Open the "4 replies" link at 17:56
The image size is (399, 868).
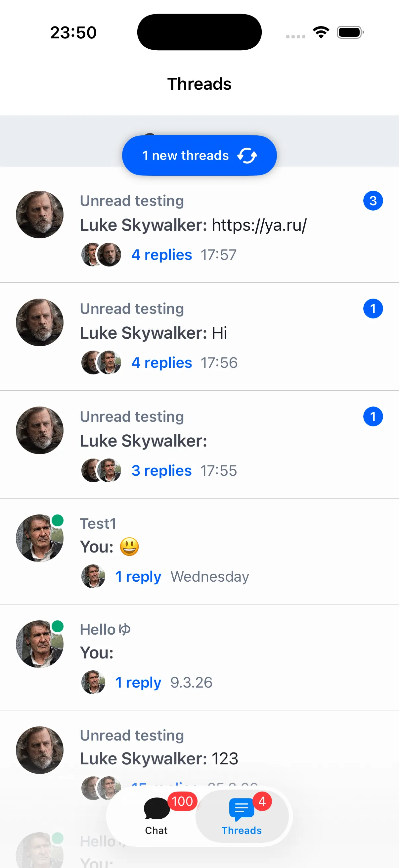(162, 362)
